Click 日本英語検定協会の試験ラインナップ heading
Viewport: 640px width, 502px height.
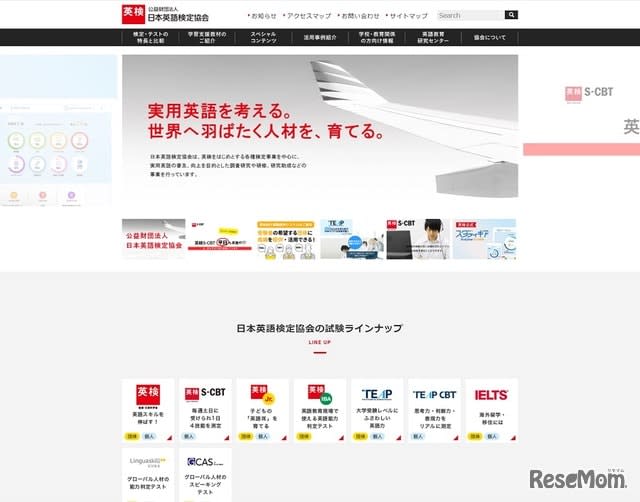pos(320,328)
